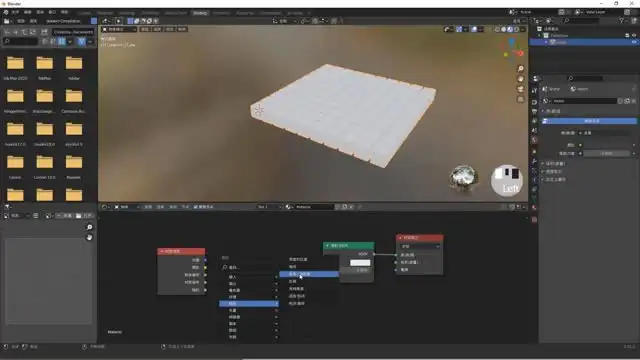Click the file browser search field

tap(20, 41)
